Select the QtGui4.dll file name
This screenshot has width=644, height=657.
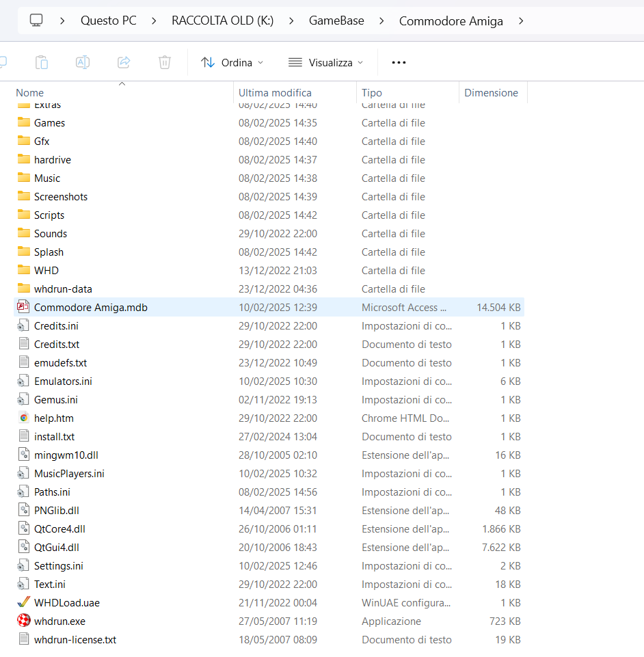pyautogui.click(x=57, y=547)
